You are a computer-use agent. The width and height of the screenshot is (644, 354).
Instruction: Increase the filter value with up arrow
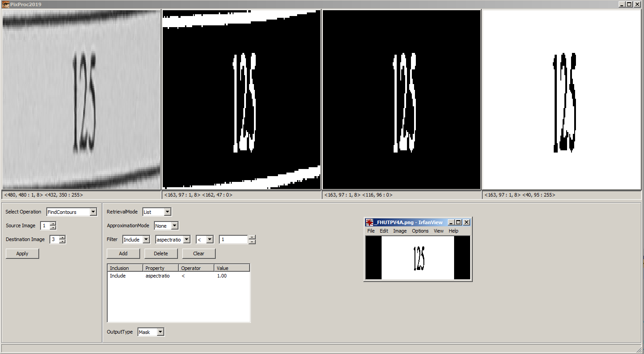(252, 237)
